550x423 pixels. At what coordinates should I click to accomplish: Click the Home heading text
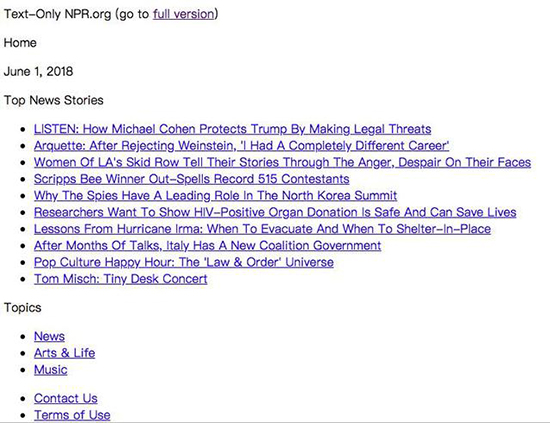click(20, 43)
